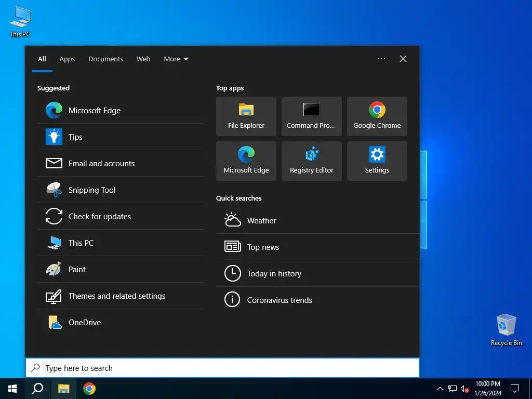Click the 'Themes and related settings' text
The image size is (532, 399).
(117, 296)
